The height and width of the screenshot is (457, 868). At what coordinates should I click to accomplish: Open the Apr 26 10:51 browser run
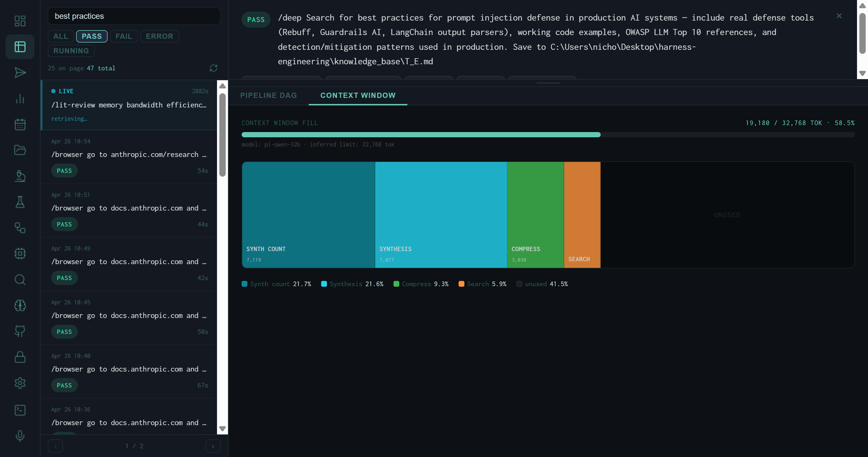point(129,211)
